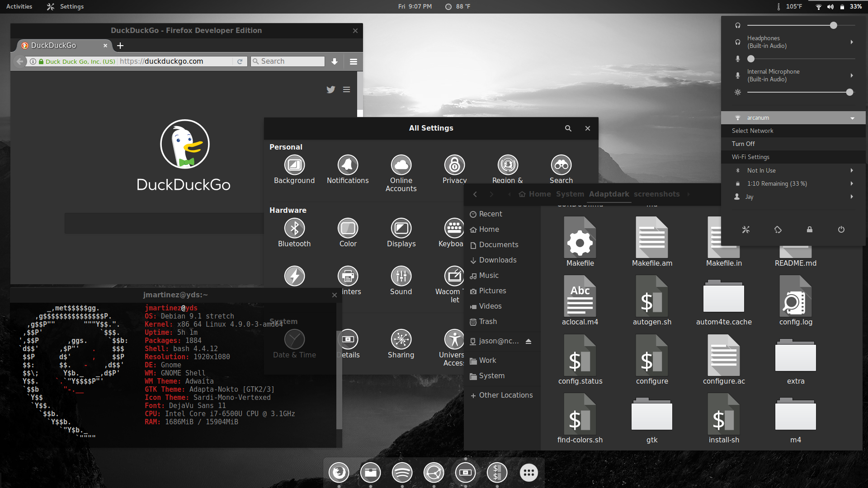Adjust headphone volume slider
This screenshot has height=488, width=868.
click(x=801, y=26)
